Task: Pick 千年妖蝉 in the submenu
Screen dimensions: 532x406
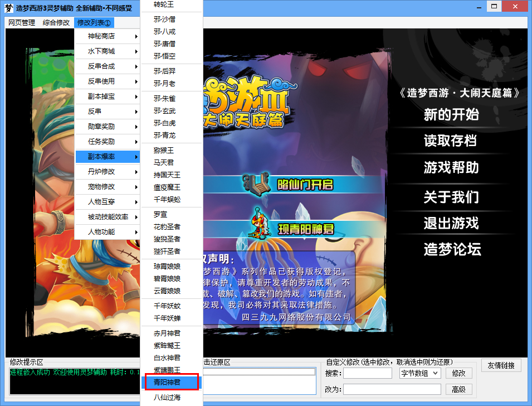Action: (172, 318)
